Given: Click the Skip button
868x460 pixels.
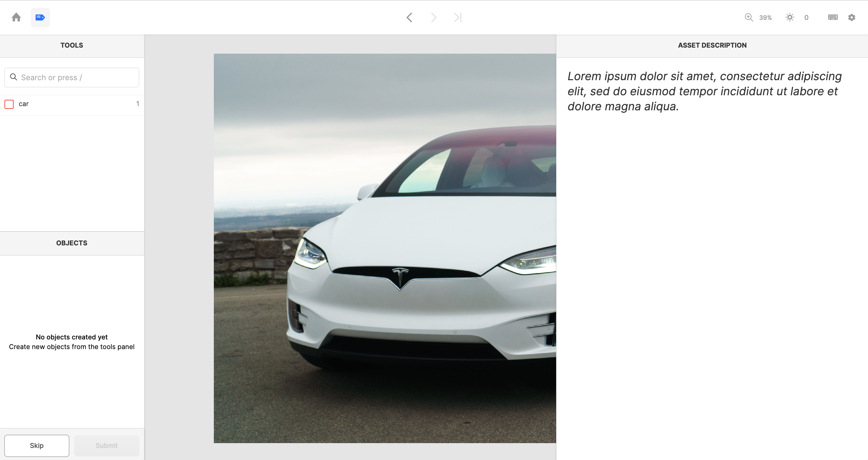Looking at the screenshot, I should [37, 446].
